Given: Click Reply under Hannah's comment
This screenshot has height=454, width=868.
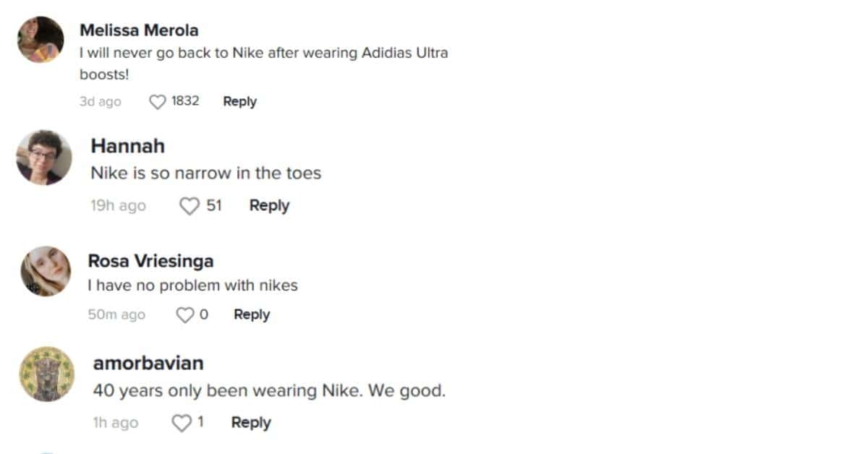Looking at the screenshot, I should (x=268, y=206).
